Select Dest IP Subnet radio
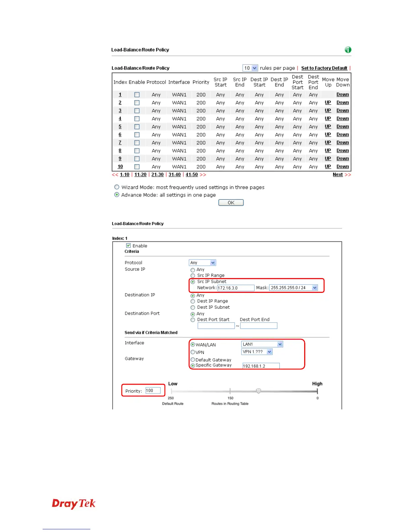 click(193, 308)
